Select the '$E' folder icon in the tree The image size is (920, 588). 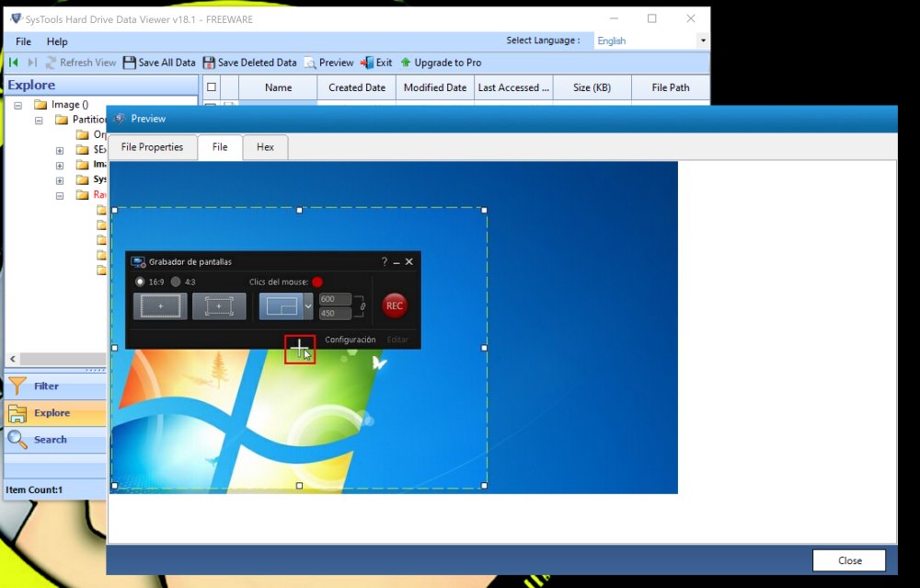coord(83,150)
